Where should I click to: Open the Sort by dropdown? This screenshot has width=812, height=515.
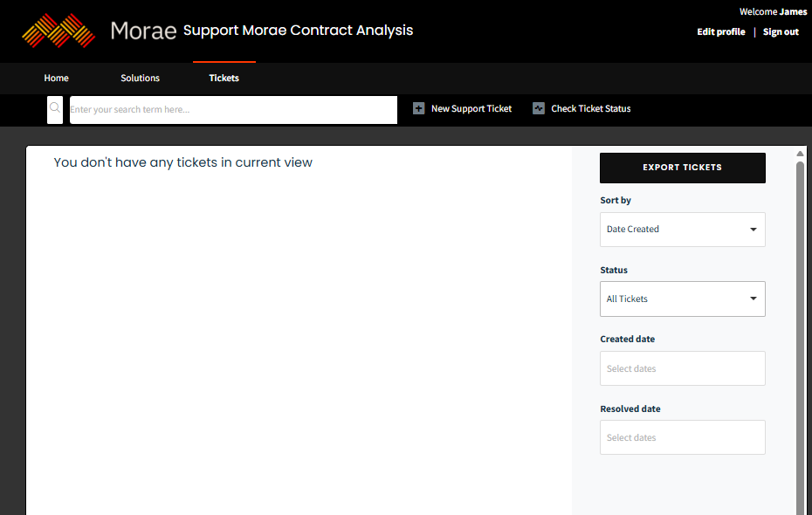pos(682,230)
